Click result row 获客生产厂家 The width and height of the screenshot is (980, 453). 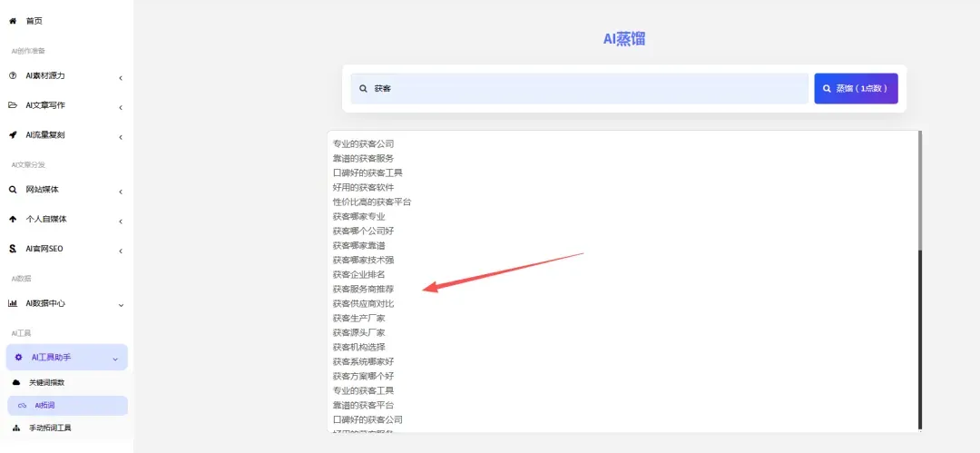tap(358, 319)
